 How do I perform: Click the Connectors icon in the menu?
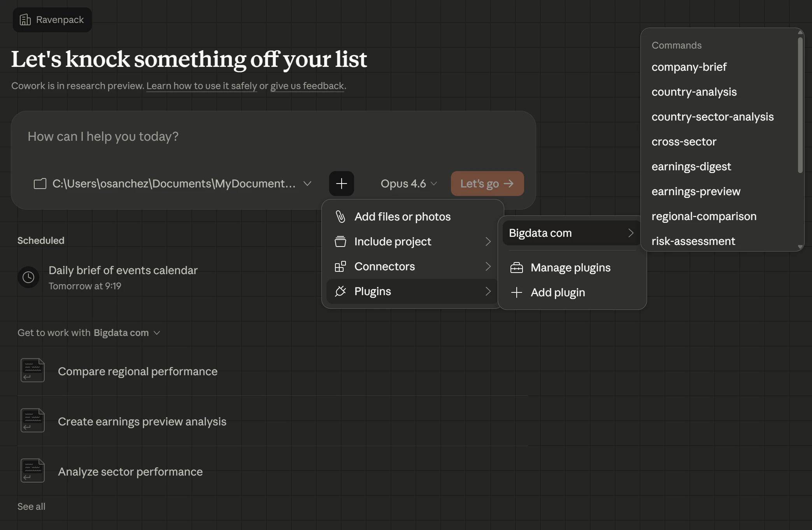click(340, 266)
